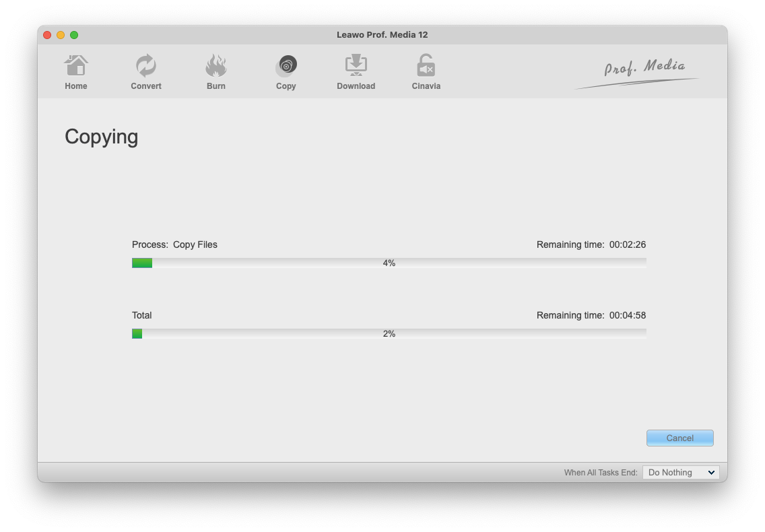The height and width of the screenshot is (532, 765).
Task: Click remaining time 00:02:26
Action: pyautogui.click(x=591, y=244)
